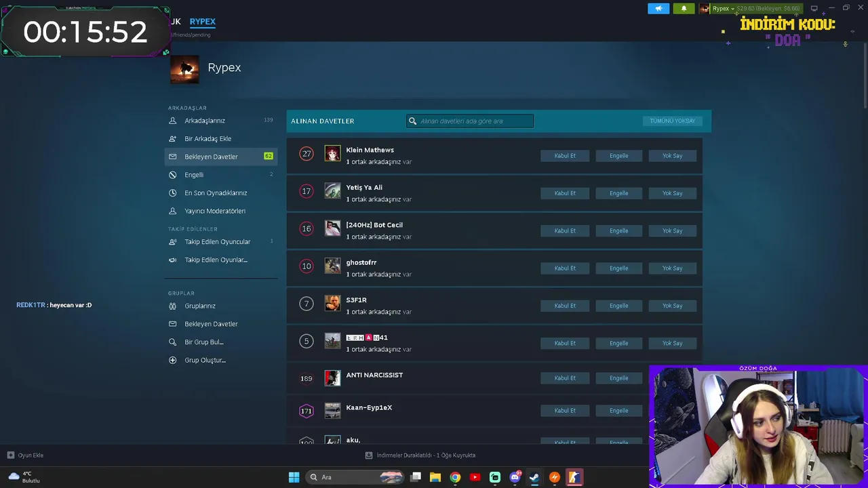Viewport: 868px width, 488px height.
Task: Click Bir Grup Bul search icon
Action: coord(172,342)
